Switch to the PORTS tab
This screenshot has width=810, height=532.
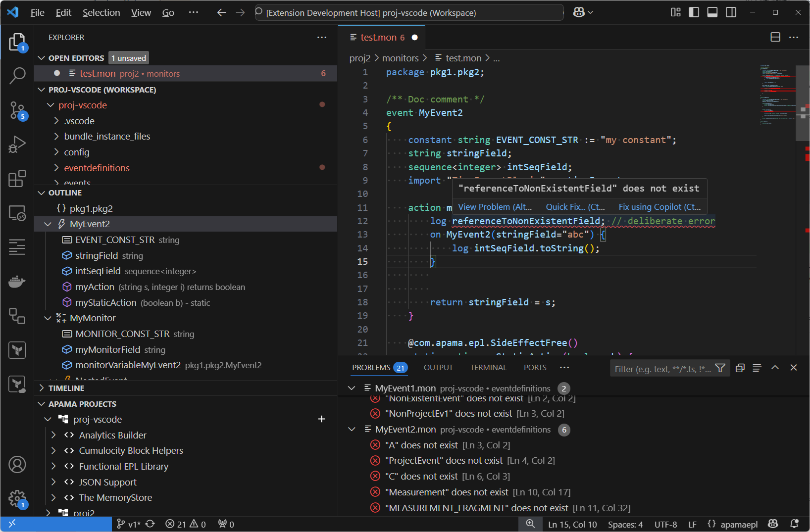point(535,367)
